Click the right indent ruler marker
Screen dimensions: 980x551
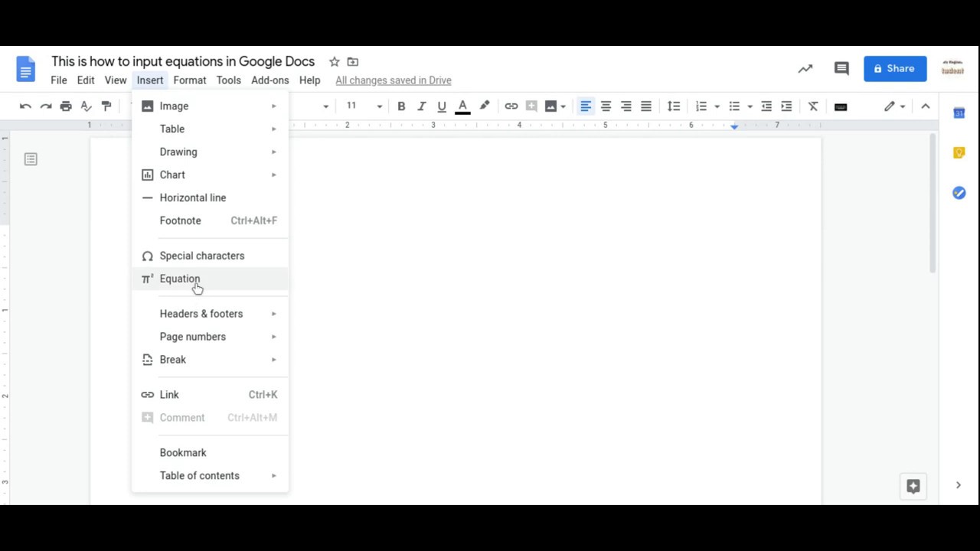pos(734,126)
